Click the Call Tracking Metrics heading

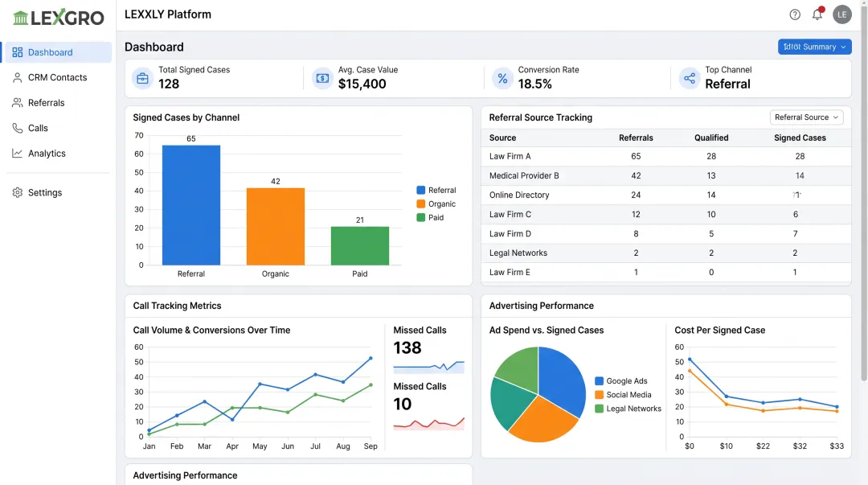pyautogui.click(x=177, y=306)
